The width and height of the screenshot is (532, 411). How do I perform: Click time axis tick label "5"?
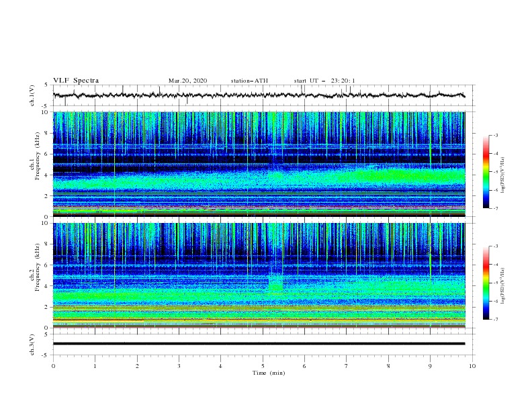[263, 366]
